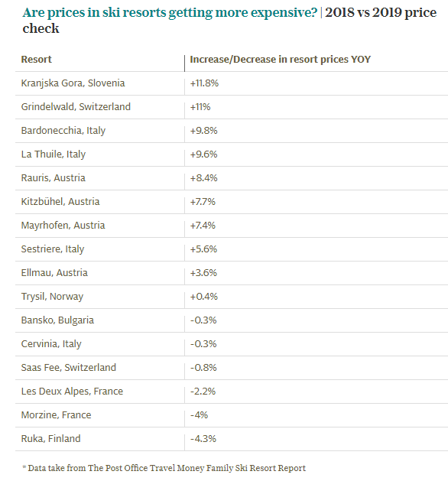The image size is (448, 481).
Task: Click the 'Increase/Decrease in resort prices YOY' header
Action: click(x=281, y=59)
